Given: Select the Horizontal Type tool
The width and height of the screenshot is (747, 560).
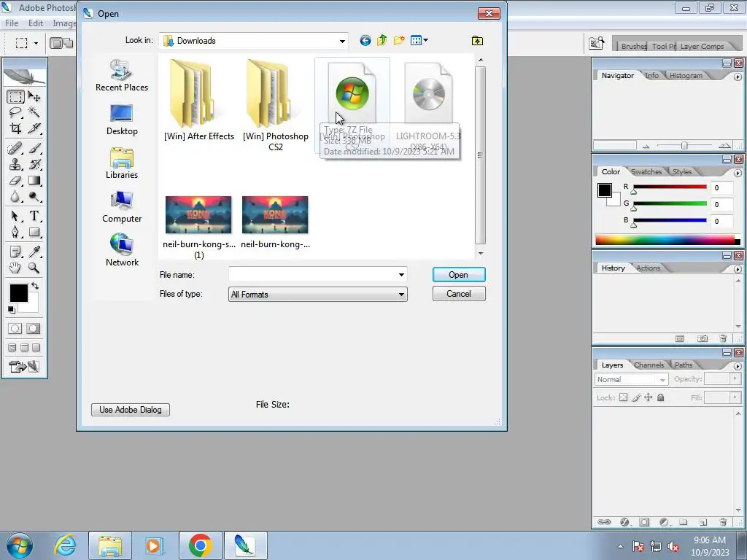Looking at the screenshot, I should pyautogui.click(x=34, y=216).
